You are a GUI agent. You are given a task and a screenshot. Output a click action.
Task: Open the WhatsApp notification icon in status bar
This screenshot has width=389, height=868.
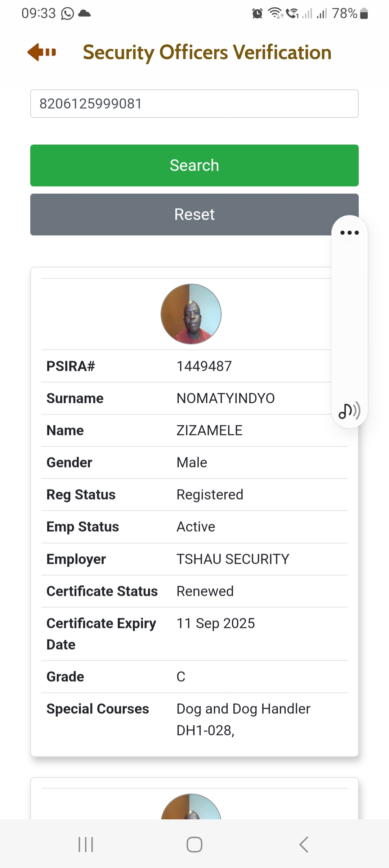pyautogui.click(x=67, y=14)
